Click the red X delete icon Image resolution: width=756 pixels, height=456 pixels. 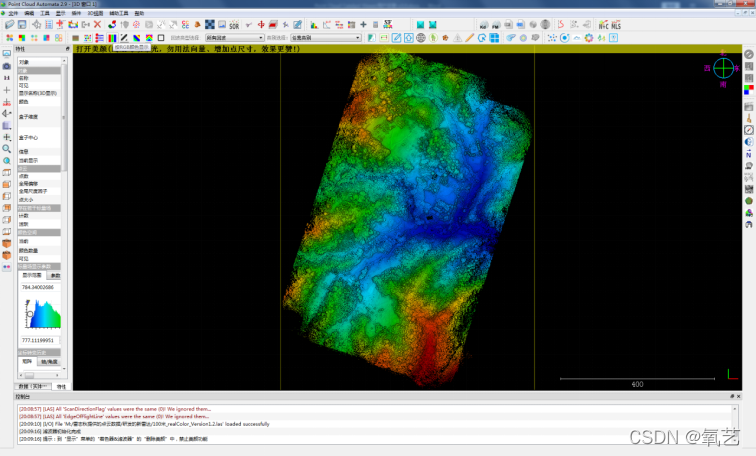pos(97,24)
